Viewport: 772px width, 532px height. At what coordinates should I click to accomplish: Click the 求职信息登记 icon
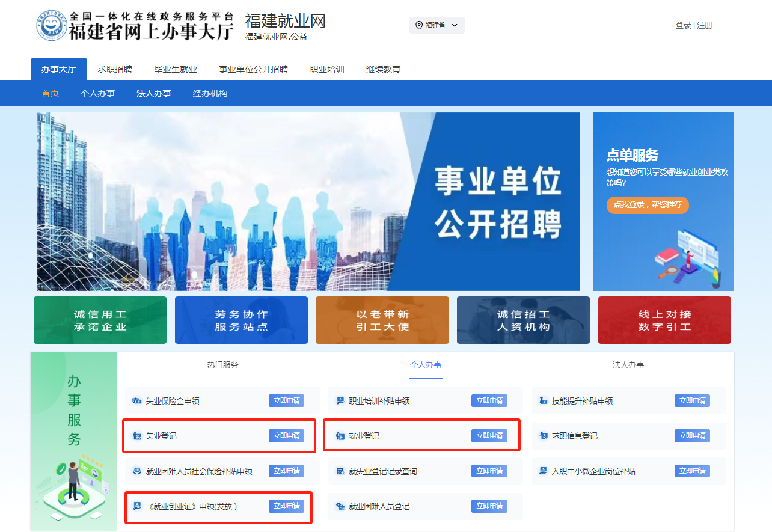[x=543, y=436]
